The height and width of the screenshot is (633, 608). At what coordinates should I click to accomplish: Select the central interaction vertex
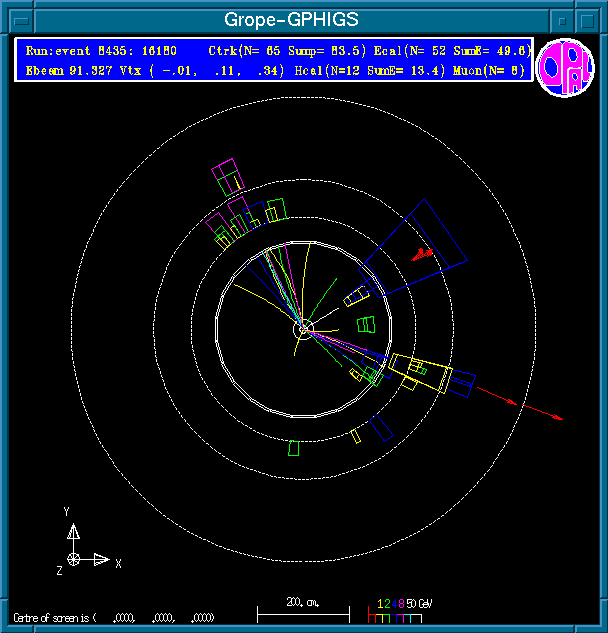point(304,328)
